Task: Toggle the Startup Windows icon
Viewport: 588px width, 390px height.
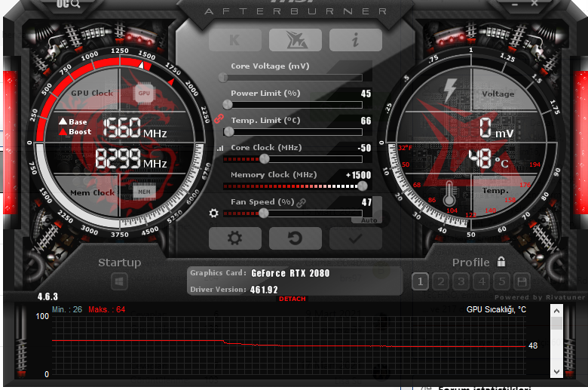Action: point(119,282)
